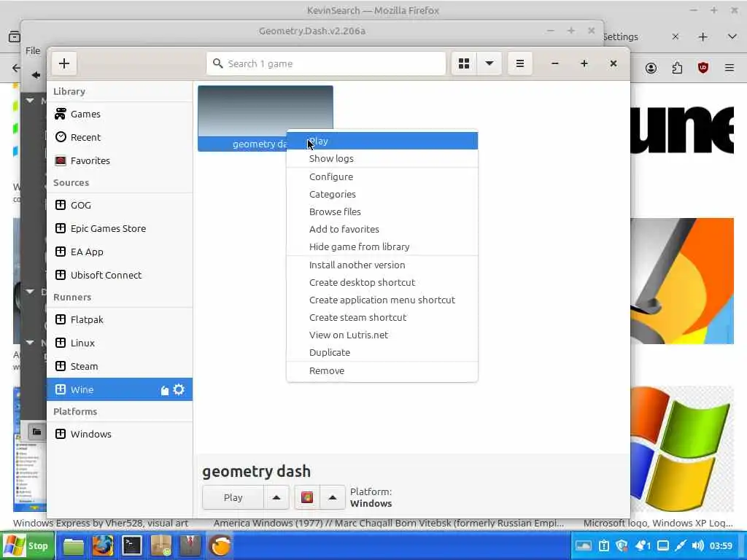Open file manager from taskbar

[x=74, y=545]
